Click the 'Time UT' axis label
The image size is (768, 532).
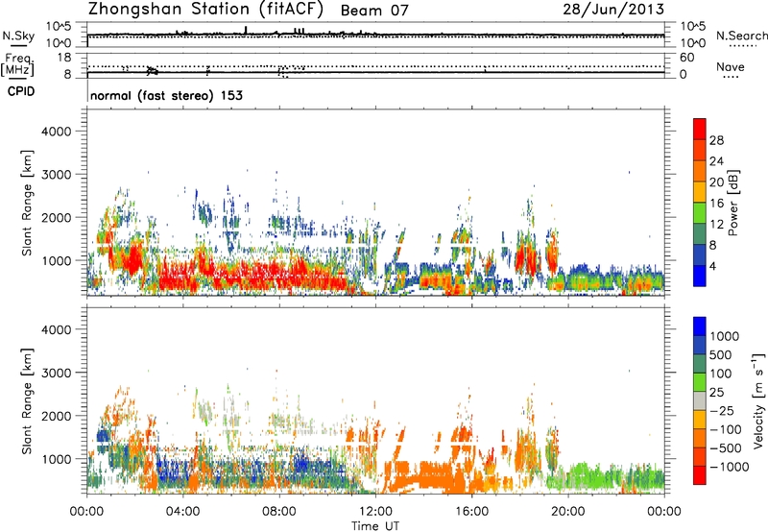point(375,526)
